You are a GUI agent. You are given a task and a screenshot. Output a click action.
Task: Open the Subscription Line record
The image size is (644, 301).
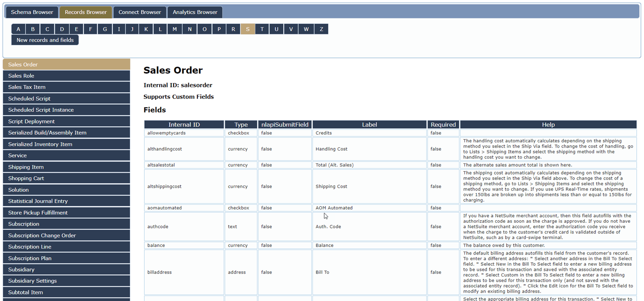[x=67, y=246]
